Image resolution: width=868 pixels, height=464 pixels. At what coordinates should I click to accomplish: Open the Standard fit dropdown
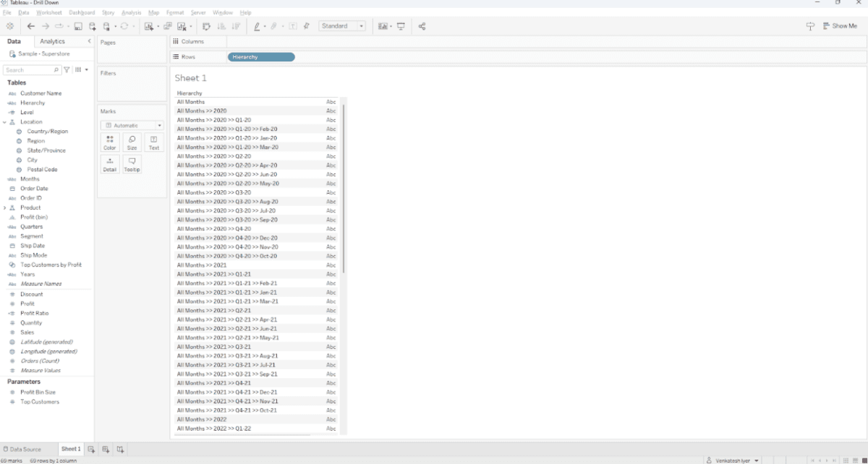tap(342, 26)
